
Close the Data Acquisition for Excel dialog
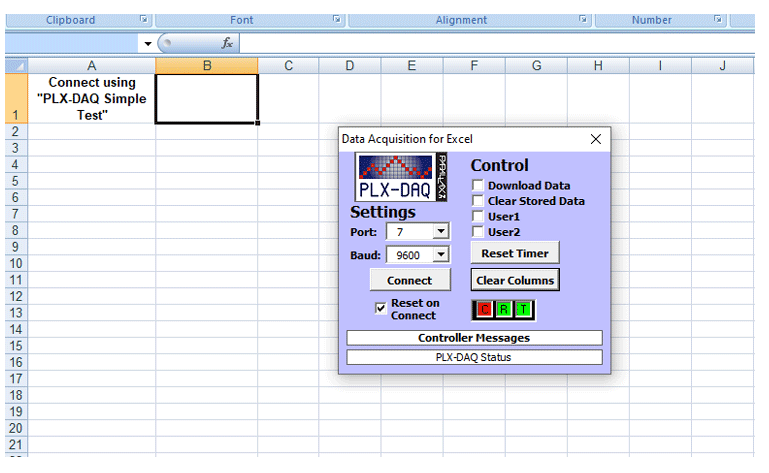point(596,139)
